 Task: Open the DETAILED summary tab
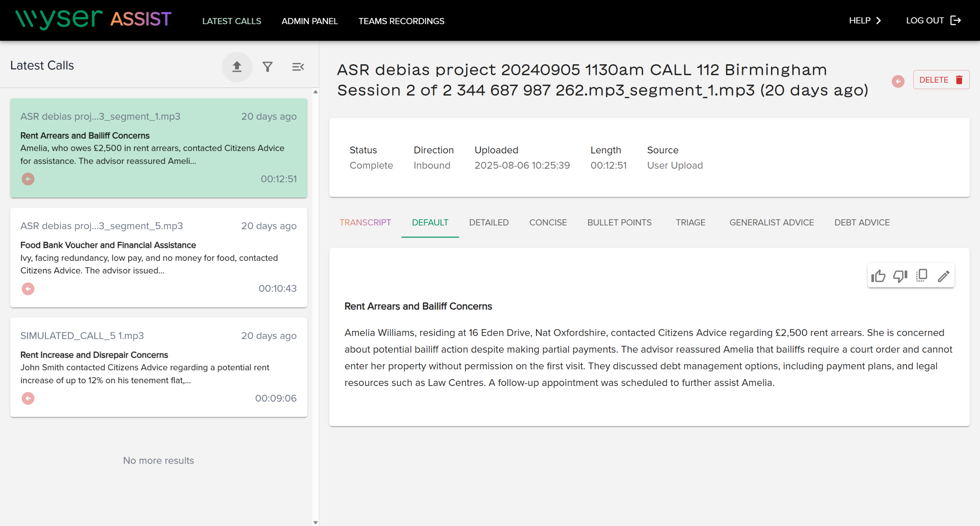click(488, 223)
